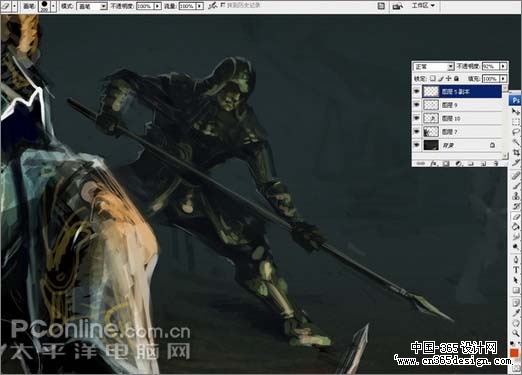Open the layer blend mode dropdown
The image size is (522, 375).
(434, 67)
